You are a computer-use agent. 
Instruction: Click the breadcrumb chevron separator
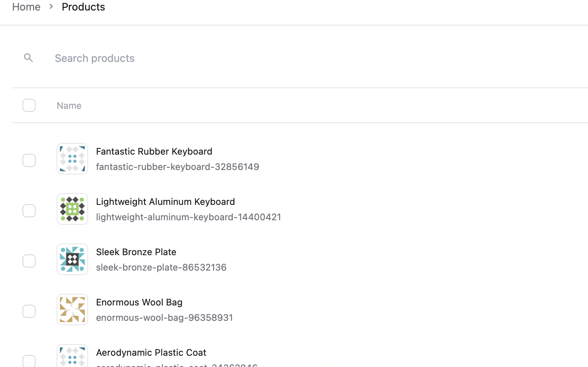(51, 7)
